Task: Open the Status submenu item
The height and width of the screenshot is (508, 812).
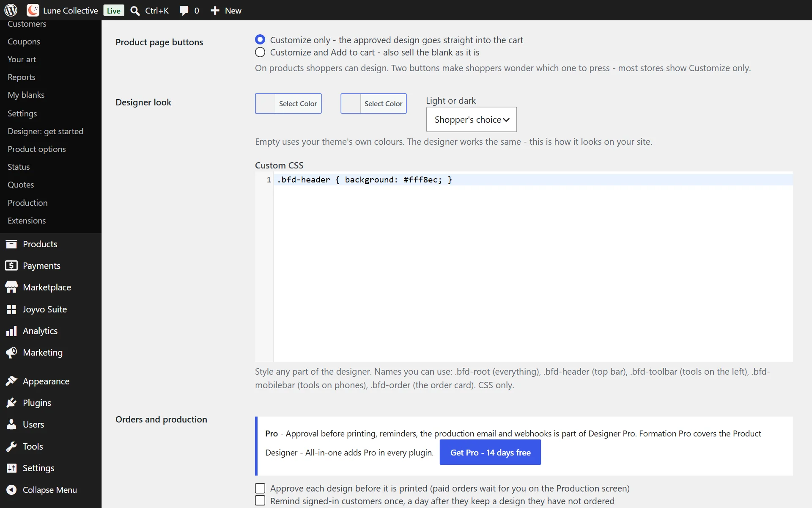Action: [x=19, y=167]
